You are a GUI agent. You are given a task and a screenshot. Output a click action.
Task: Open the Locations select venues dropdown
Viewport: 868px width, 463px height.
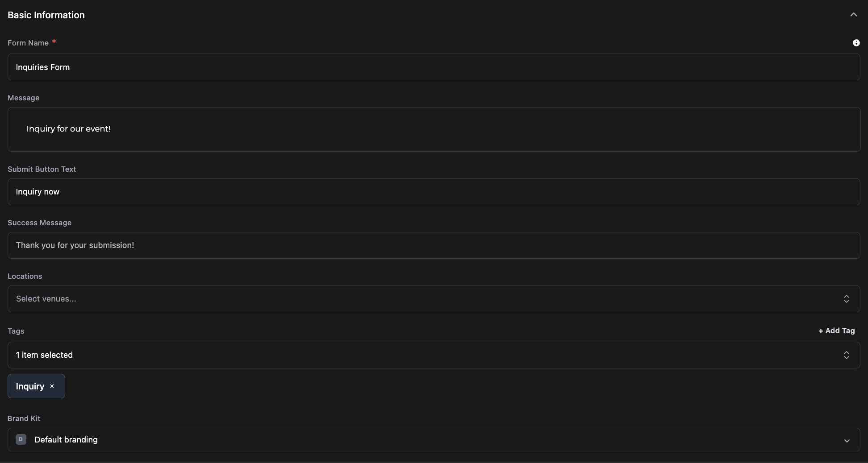pyautogui.click(x=424, y=299)
